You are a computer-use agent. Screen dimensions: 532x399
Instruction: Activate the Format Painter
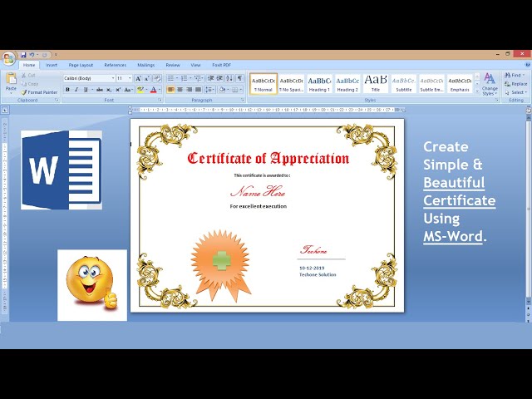click(x=39, y=92)
